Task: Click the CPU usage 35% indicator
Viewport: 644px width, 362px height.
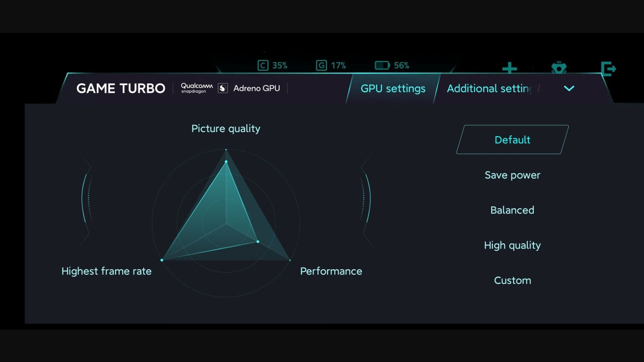Action: point(273,65)
